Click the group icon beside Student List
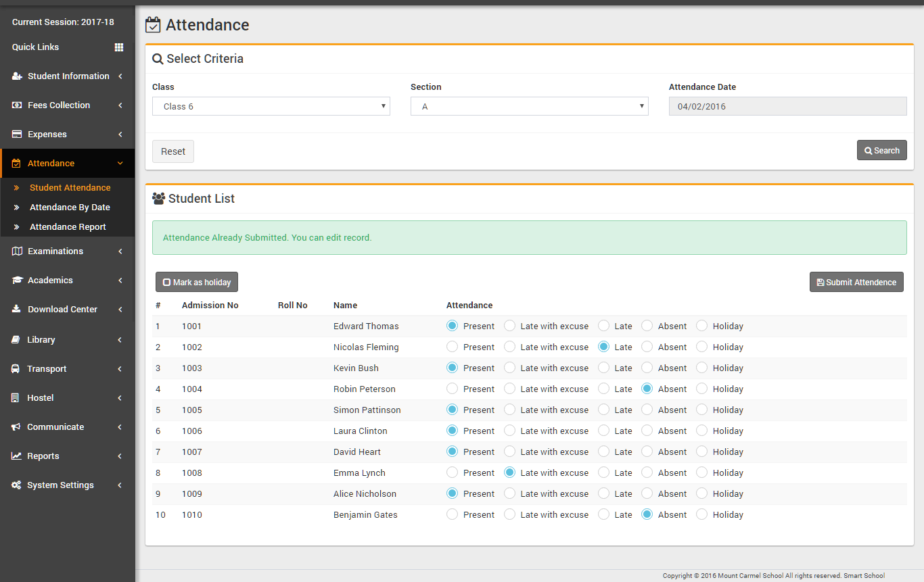Screen dimensions: 924x582 (x=159, y=199)
